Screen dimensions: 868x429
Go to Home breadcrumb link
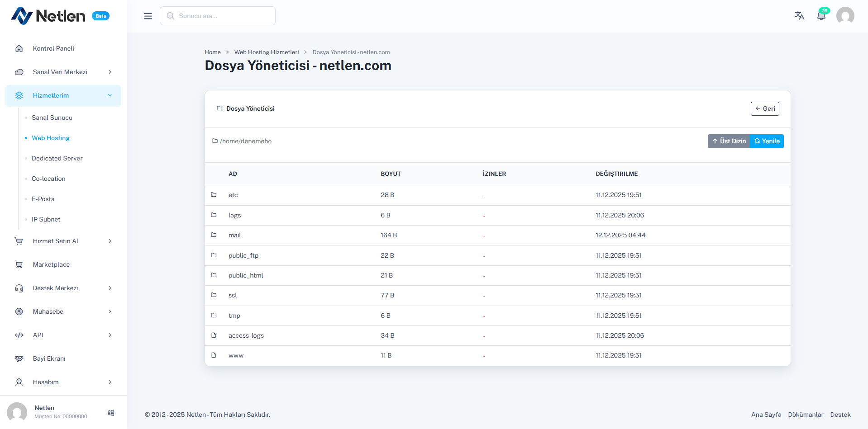[x=213, y=52]
